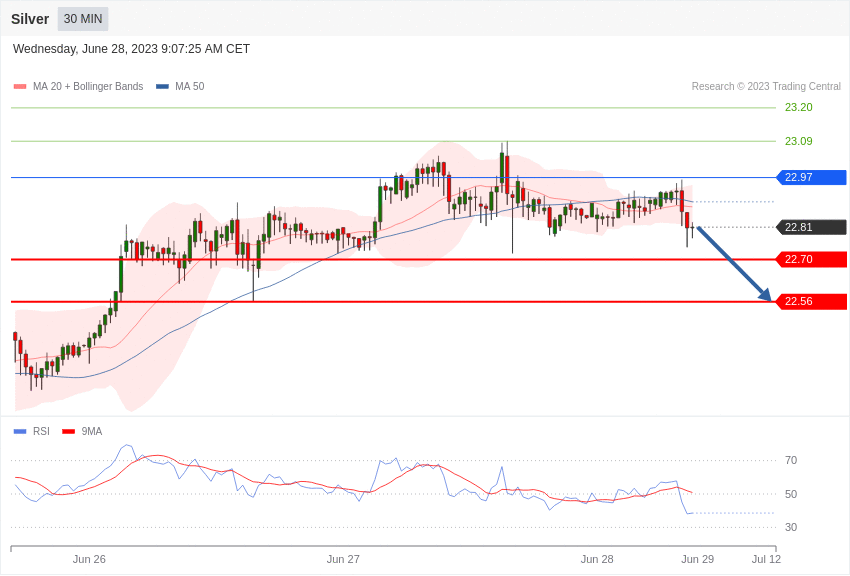Click the red 22.70 support price tag
Viewport: 850px width, 576px height.
point(812,259)
